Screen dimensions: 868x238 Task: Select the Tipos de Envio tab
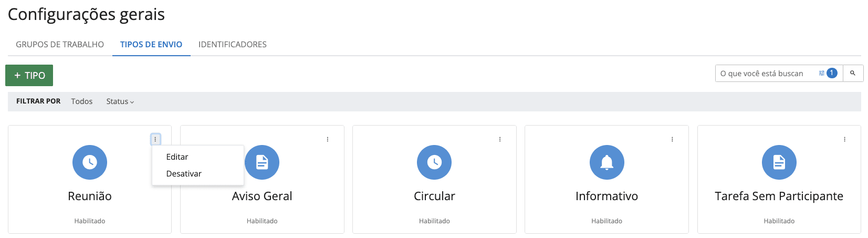tap(151, 45)
